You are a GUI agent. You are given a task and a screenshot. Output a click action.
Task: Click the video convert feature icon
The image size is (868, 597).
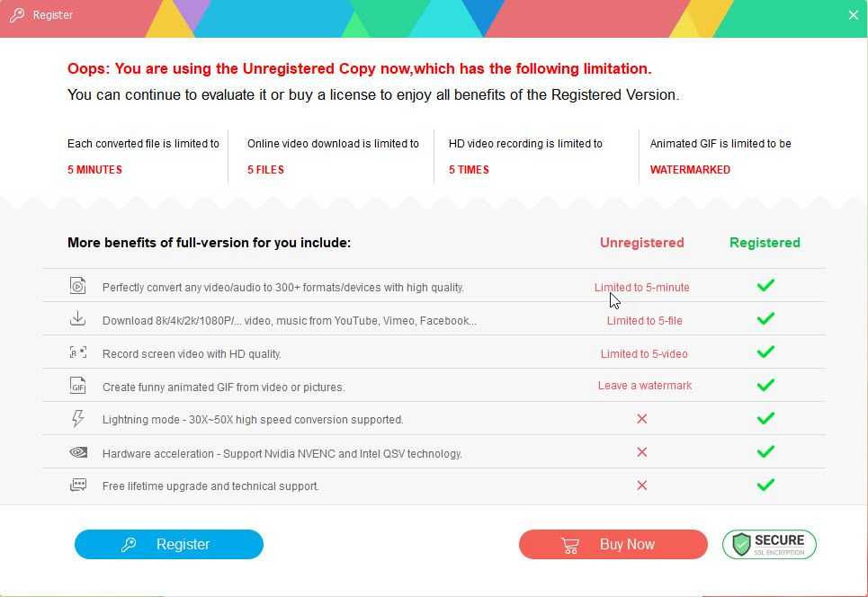(78, 286)
